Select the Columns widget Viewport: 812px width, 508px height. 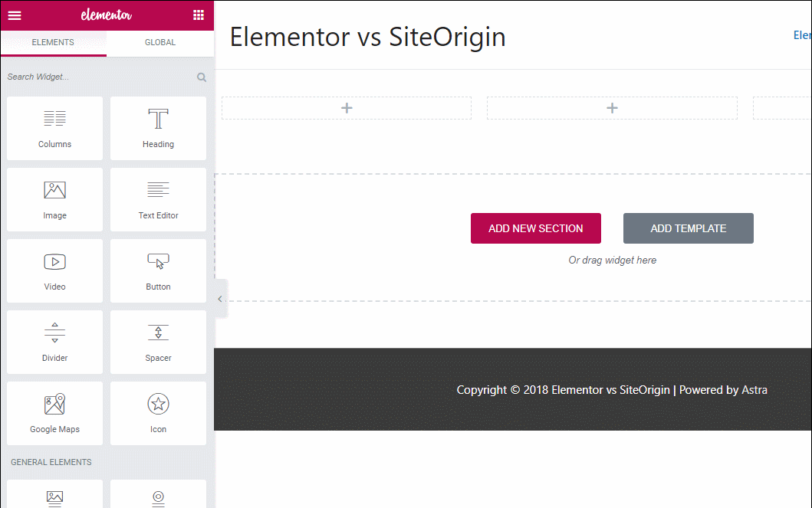click(x=55, y=128)
